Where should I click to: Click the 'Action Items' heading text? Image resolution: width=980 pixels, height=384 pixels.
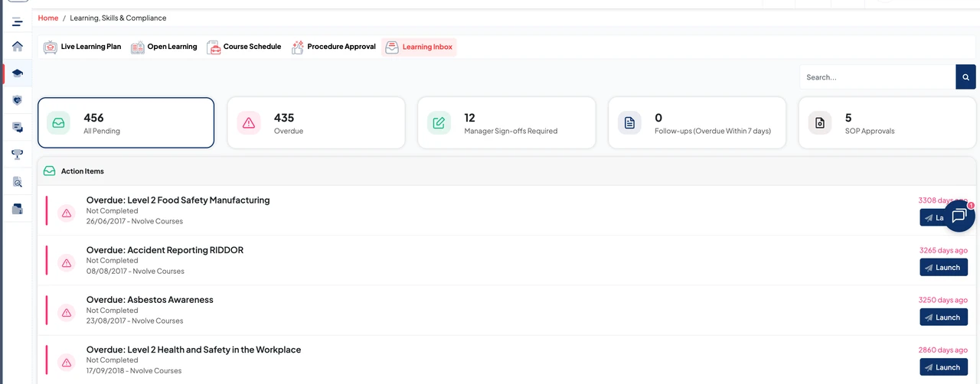click(83, 171)
